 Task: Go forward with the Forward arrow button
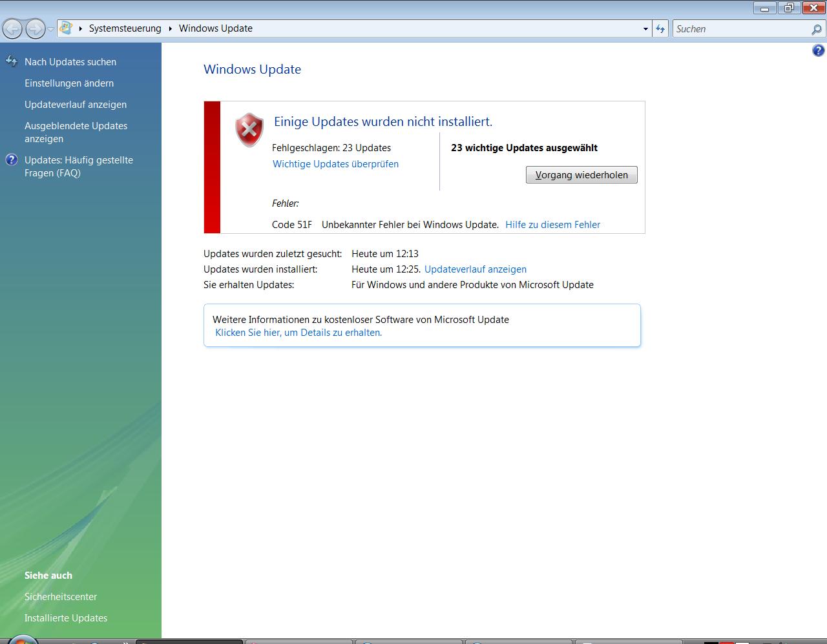pos(36,28)
